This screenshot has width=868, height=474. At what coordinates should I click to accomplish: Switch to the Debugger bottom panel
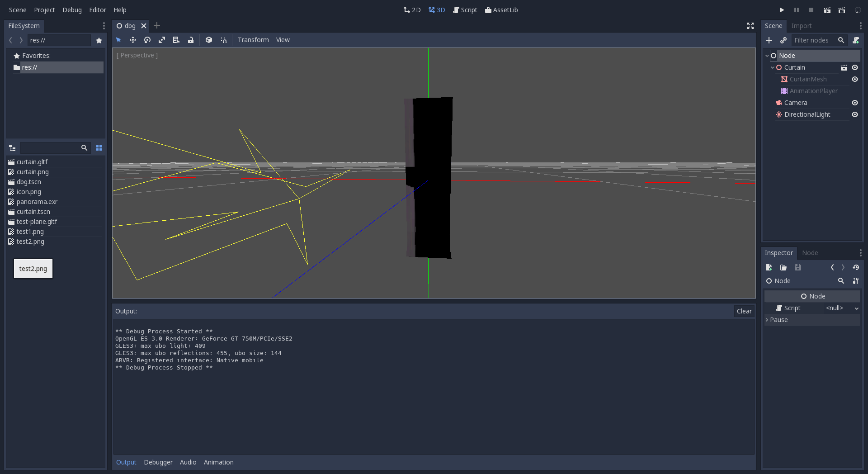coord(158,462)
